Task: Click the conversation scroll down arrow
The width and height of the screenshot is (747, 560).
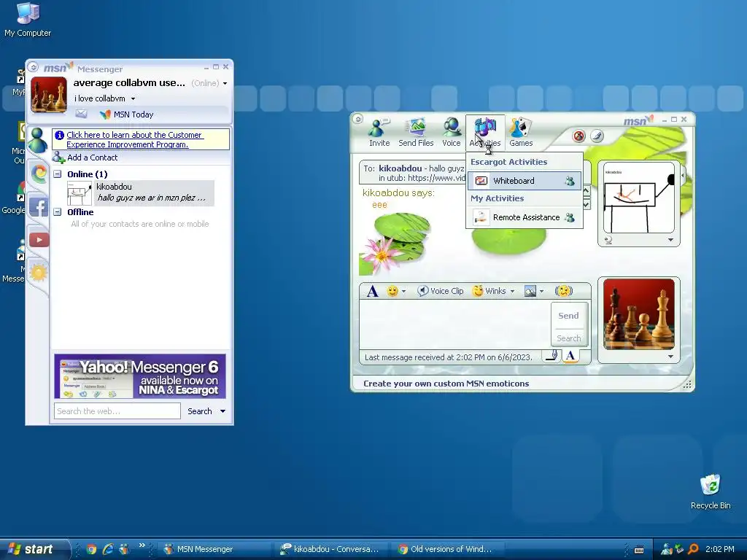Action: (587, 205)
